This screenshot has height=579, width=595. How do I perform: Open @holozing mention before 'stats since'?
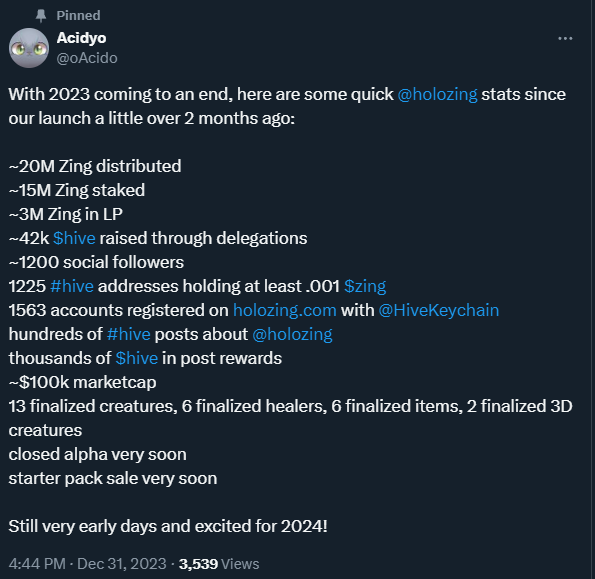pos(437,94)
